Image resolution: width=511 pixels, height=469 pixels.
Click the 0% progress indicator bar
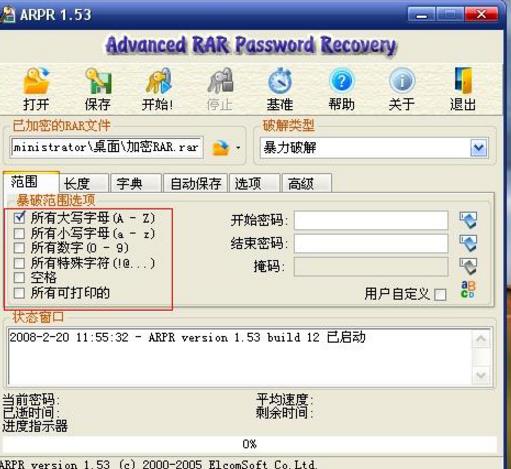click(249, 444)
